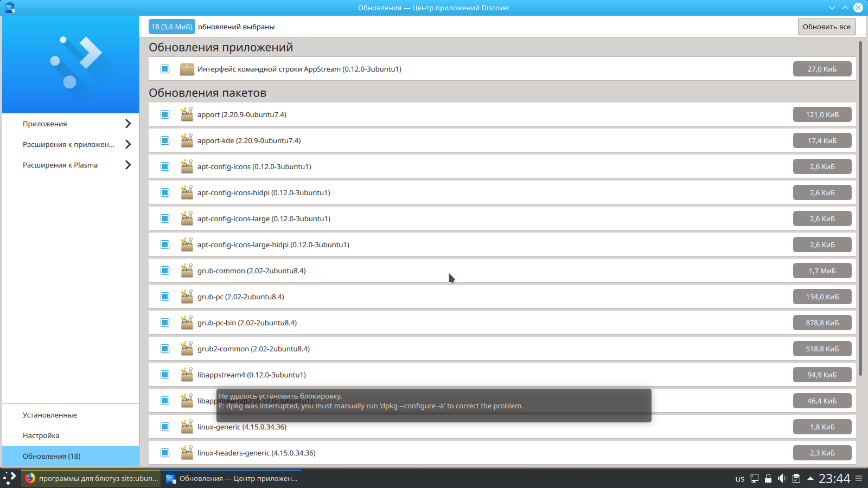Click the Обновить все button
This screenshot has width=868, height=488.
(827, 27)
